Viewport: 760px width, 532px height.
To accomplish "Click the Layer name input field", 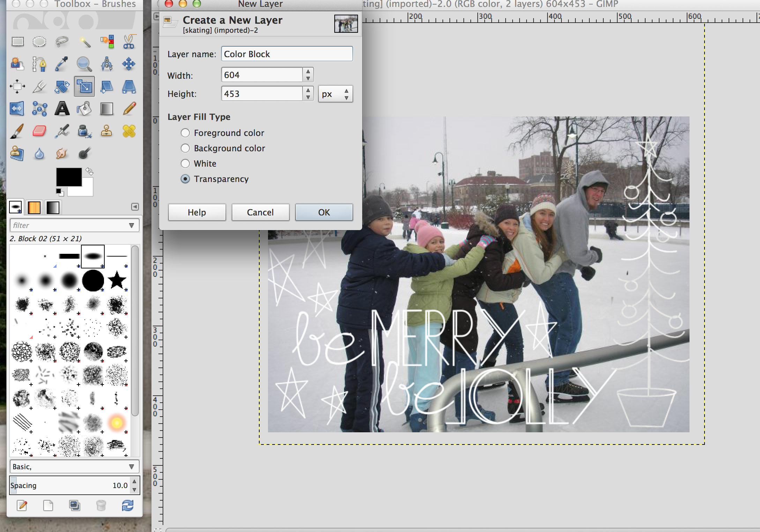I will point(287,54).
